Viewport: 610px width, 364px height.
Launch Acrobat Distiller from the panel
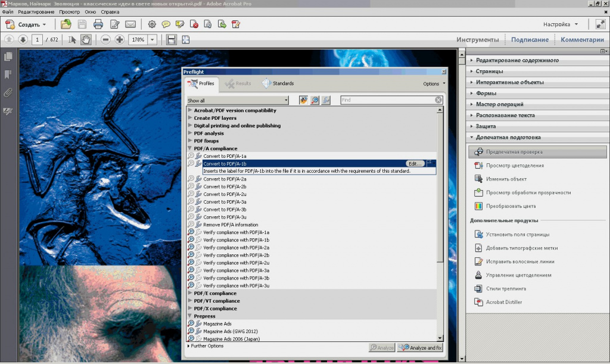coord(504,302)
